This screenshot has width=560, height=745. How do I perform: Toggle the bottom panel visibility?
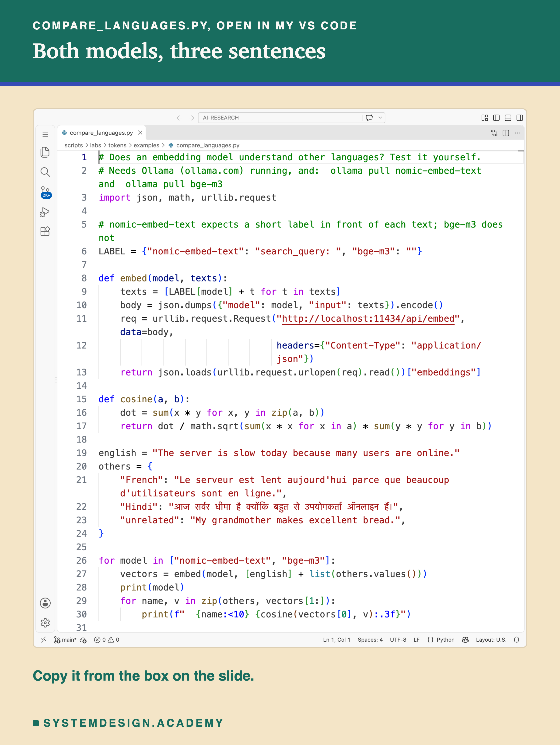[x=508, y=118]
